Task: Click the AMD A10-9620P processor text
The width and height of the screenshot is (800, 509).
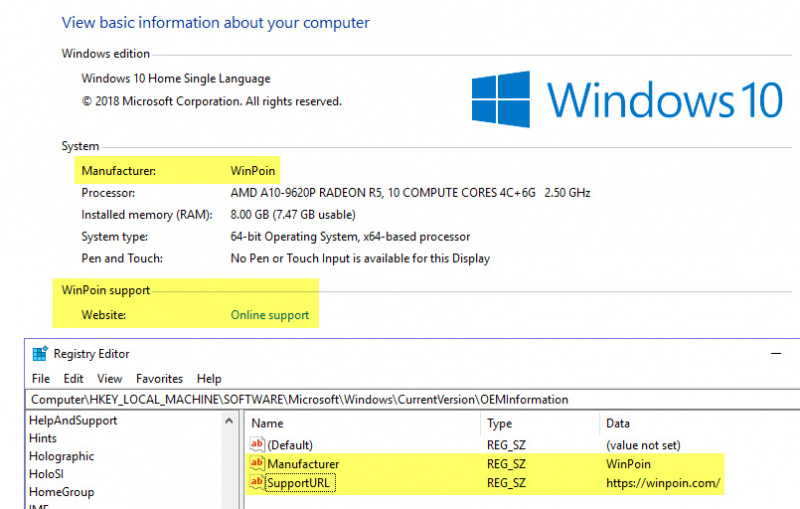Action: coord(410,193)
